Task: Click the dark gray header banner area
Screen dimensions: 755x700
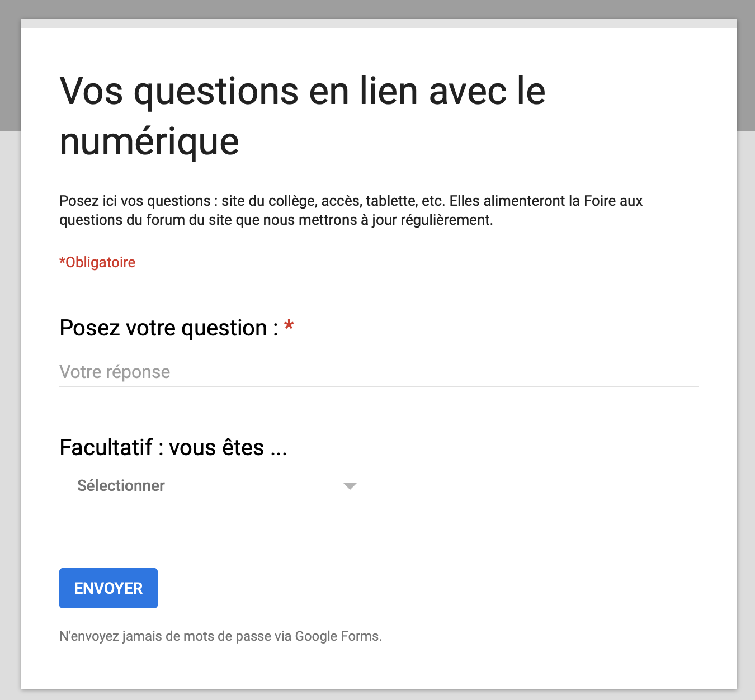Action: 377,9
